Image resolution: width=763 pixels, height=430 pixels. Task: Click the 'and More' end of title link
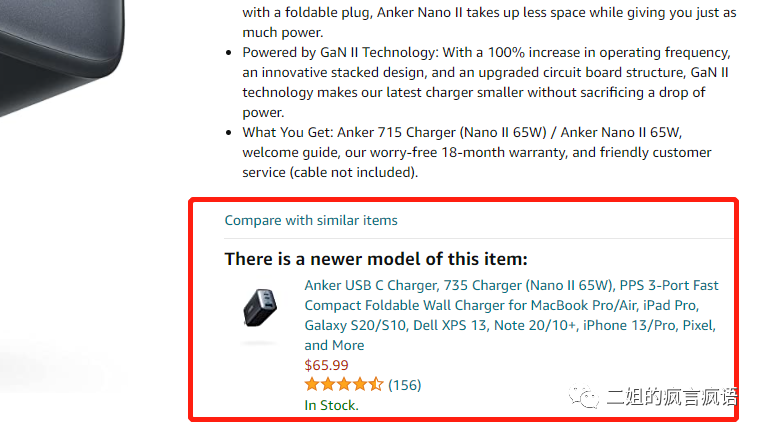tap(334, 345)
